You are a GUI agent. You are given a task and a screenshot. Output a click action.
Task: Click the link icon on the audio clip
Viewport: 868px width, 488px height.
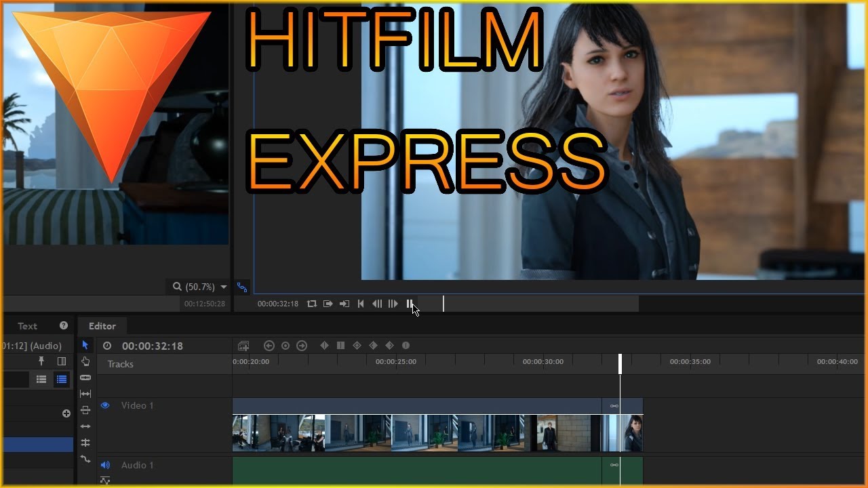coord(614,465)
